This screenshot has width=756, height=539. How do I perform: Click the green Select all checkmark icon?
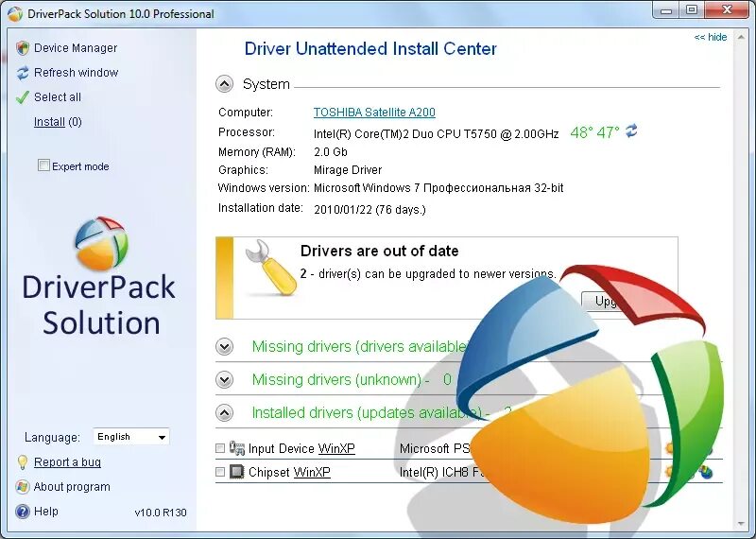click(22, 97)
